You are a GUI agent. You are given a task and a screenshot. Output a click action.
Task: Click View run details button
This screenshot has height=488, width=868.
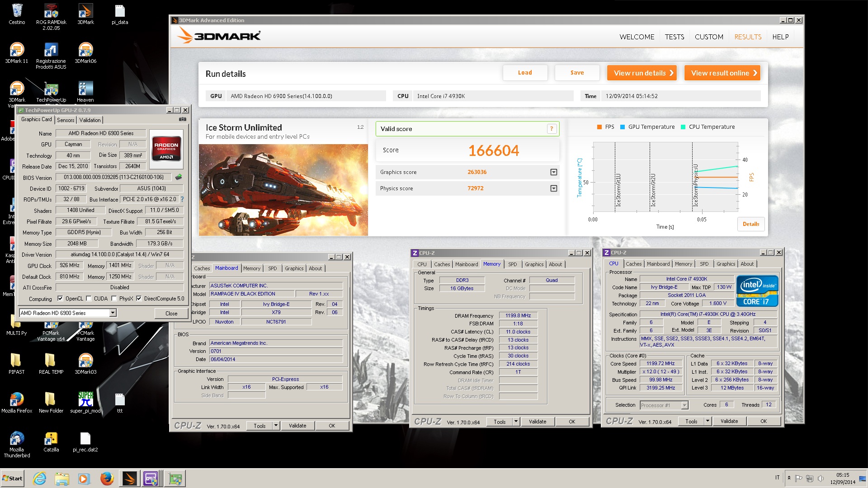(642, 73)
